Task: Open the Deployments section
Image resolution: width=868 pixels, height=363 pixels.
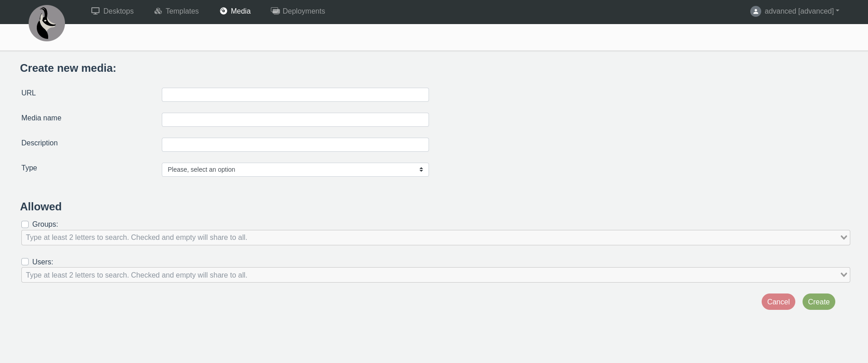Action: pos(304,11)
